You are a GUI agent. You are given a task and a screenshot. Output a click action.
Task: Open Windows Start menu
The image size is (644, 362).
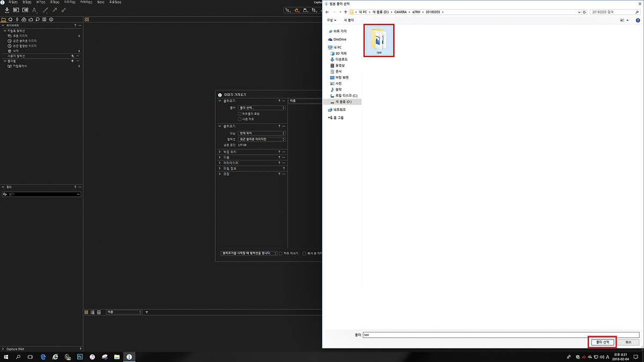[6, 357]
